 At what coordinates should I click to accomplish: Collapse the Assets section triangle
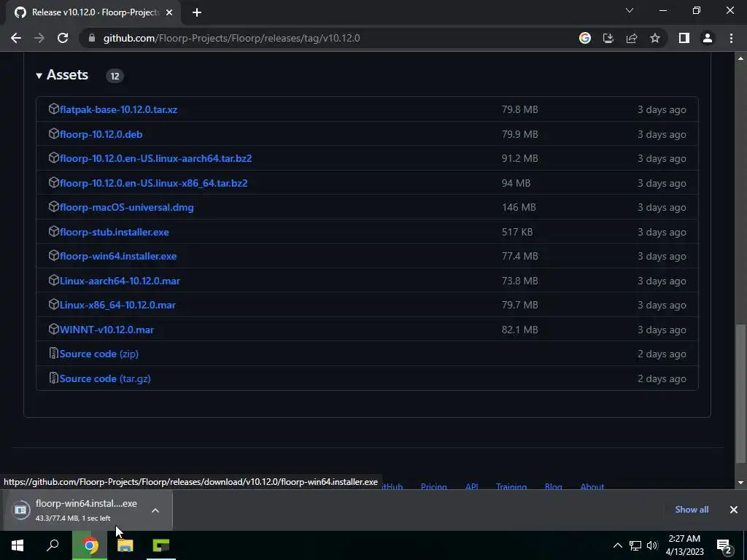coord(39,75)
